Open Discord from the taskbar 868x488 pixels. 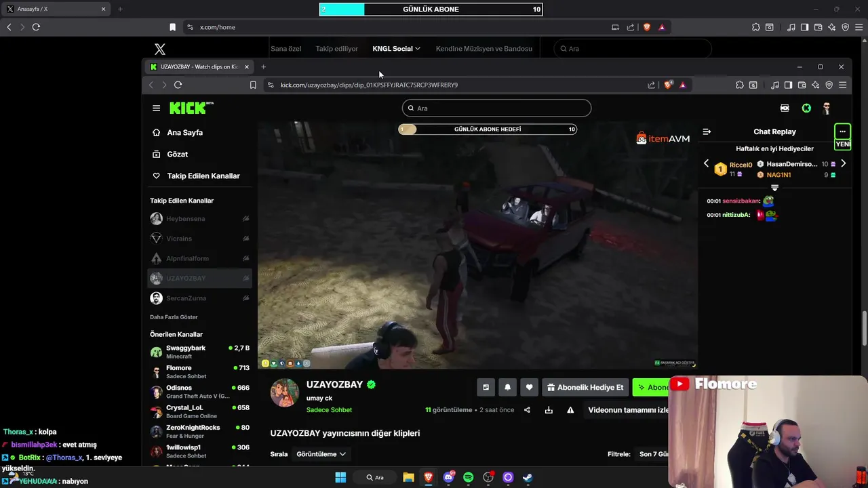(448, 477)
